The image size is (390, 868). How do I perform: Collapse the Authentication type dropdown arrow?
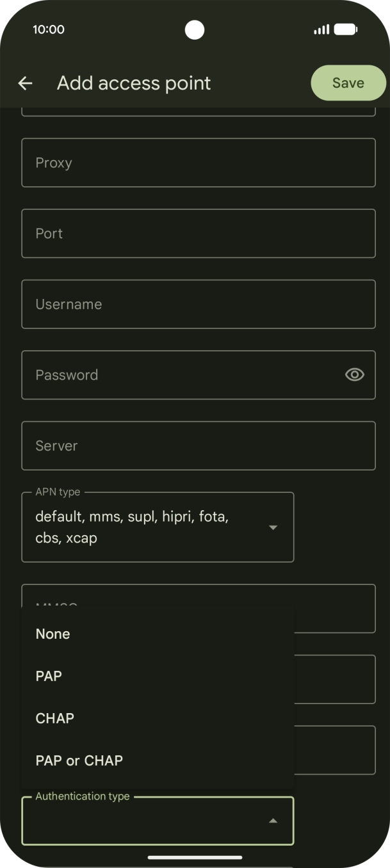coord(273,821)
